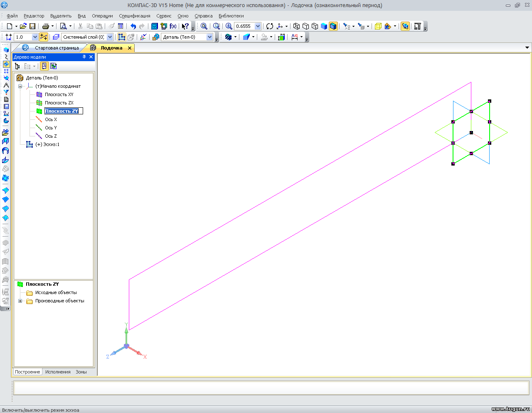Toggle the shaded with edges display mode
The width and height of the screenshot is (532, 413).
tap(333, 26)
